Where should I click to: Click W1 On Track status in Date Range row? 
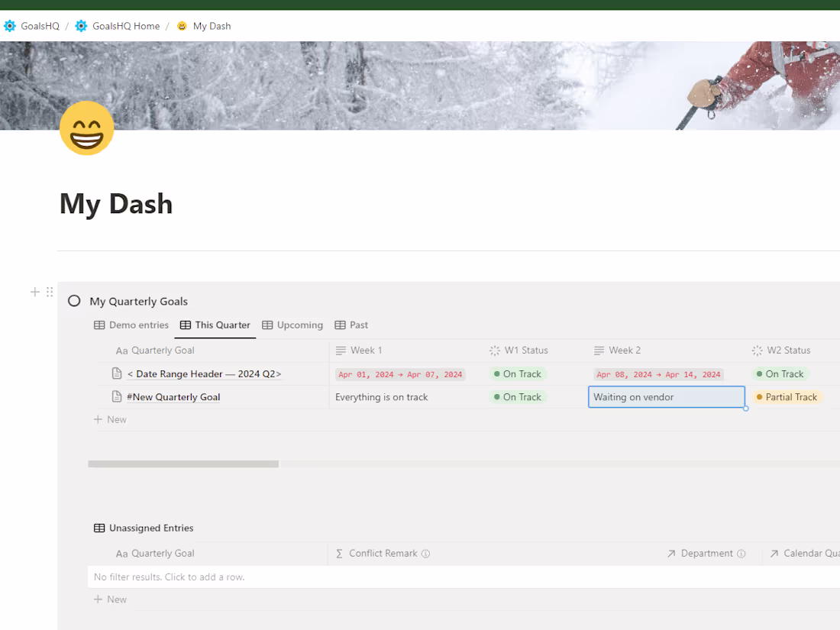tap(518, 374)
